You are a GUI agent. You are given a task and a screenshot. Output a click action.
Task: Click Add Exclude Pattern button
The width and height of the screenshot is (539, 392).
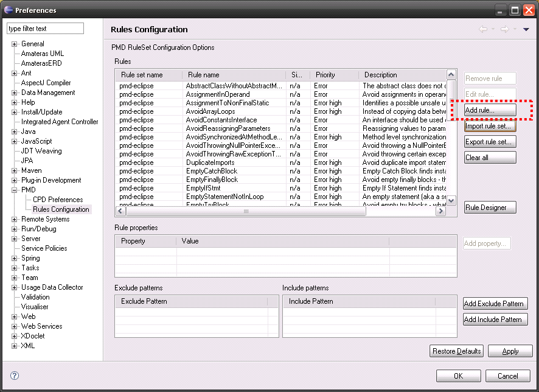pyautogui.click(x=493, y=304)
